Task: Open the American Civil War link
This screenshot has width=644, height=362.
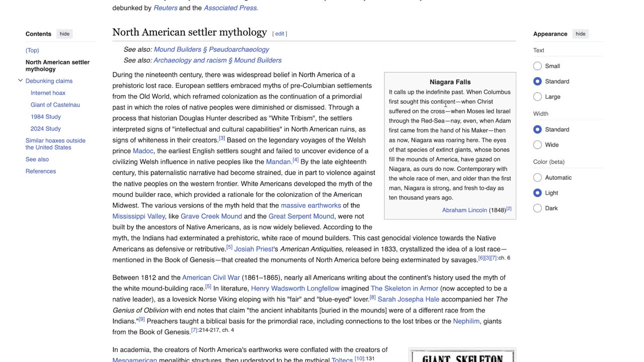Action: (211, 278)
